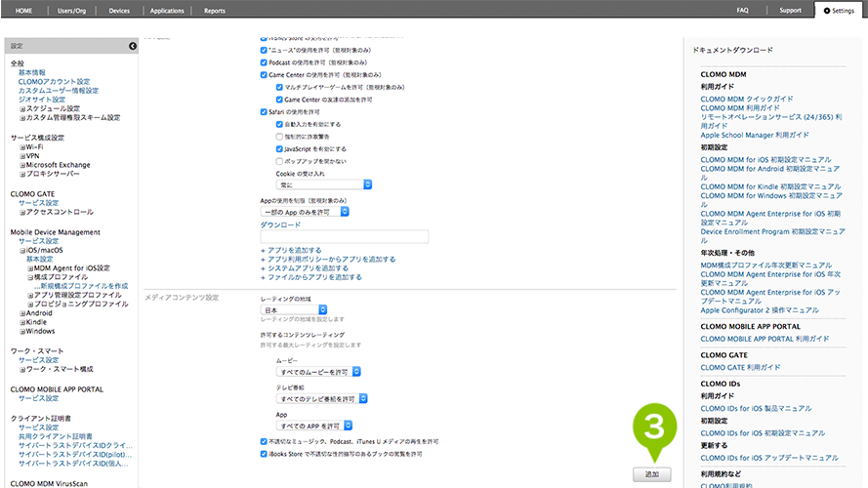Toggle iBooks Store 不適切なブック checkbox
This screenshot has width=868, height=488.
click(264, 454)
